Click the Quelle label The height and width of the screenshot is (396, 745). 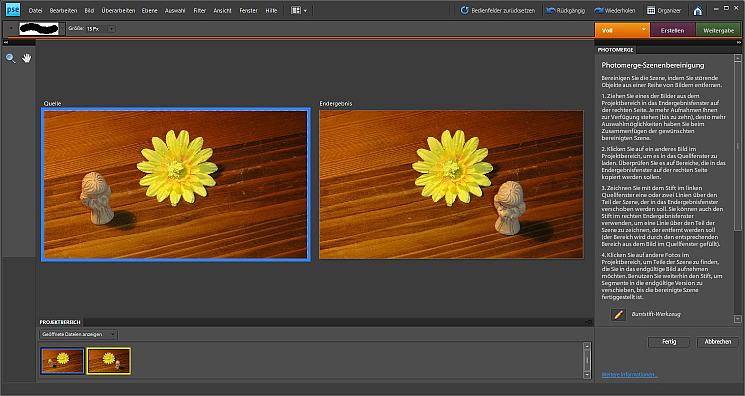tap(52, 103)
